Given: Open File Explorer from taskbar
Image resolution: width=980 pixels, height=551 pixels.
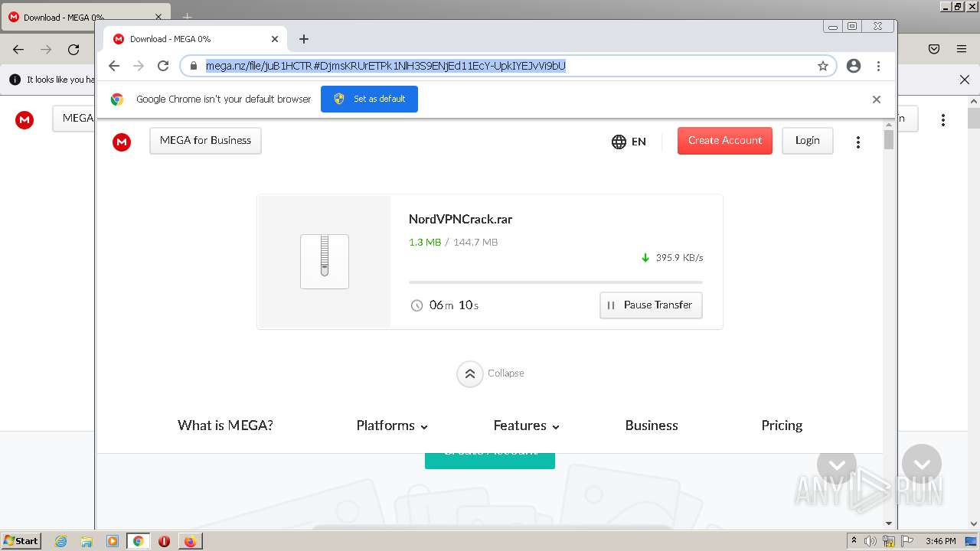Looking at the screenshot, I should (x=87, y=541).
